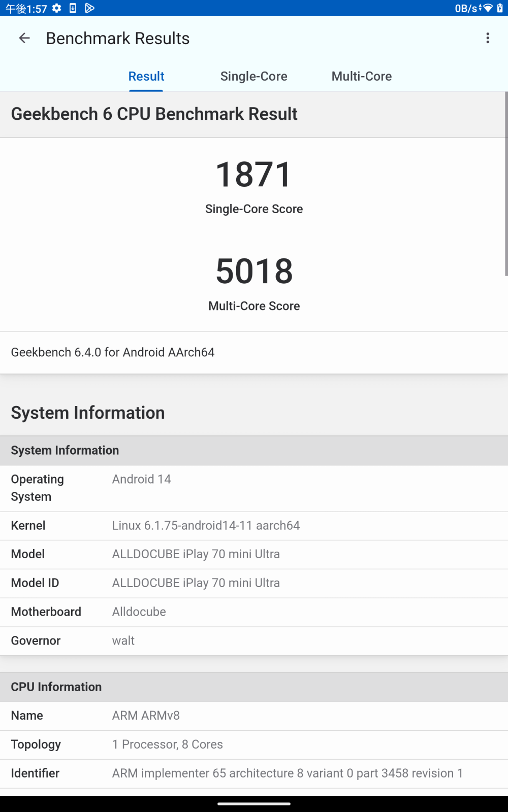This screenshot has width=508, height=812.
Task: Tap the ARM implementer 65 identifier value
Action: point(288,773)
